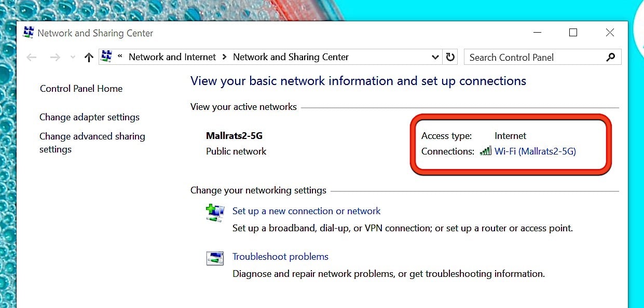Open Wi-Fi (Mallrats2-5G) connection link
644x308 pixels.
click(x=536, y=151)
